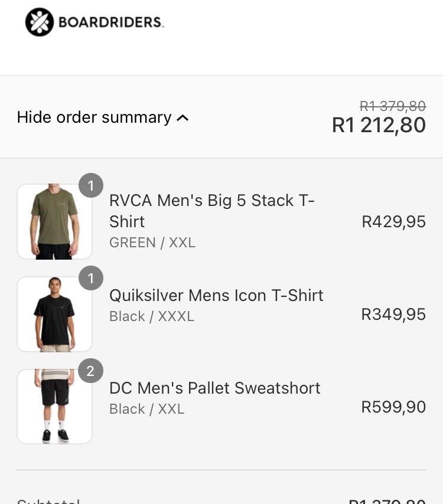Click the R599,90 item price
The image size is (443, 504).
[x=393, y=407]
